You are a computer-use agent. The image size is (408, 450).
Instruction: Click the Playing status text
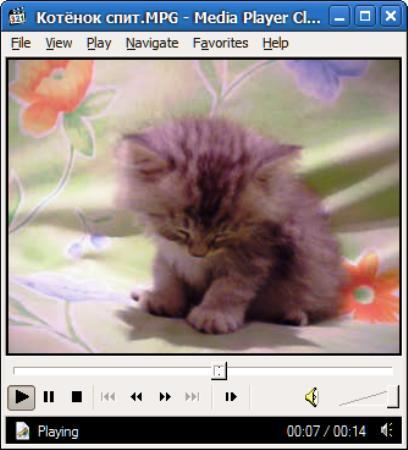tap(58, 432)
